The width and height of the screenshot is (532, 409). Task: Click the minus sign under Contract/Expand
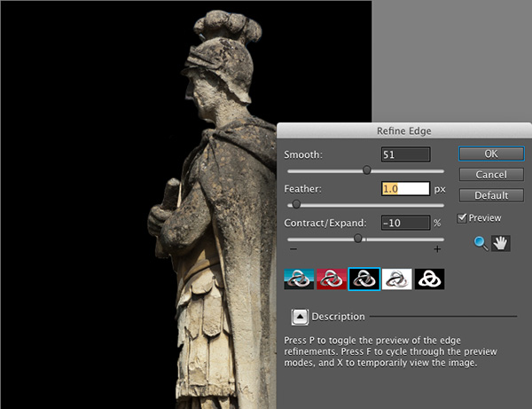(288, 250)
